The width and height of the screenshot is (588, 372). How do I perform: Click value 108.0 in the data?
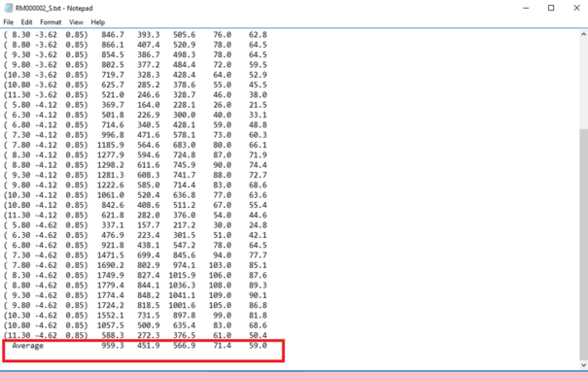220,286
